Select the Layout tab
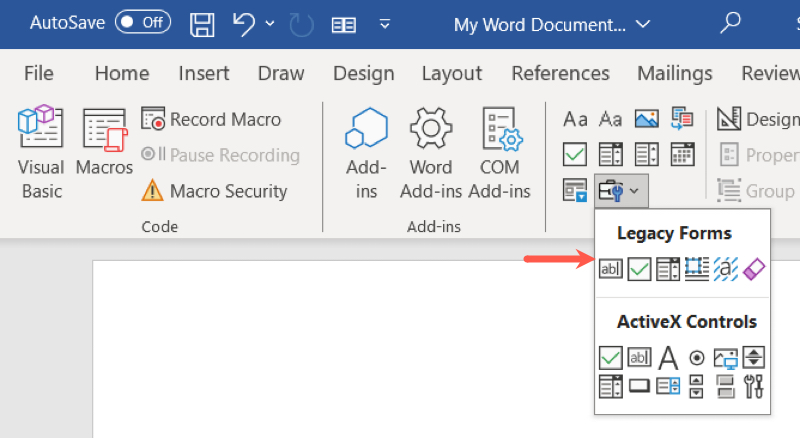Viewport: 800px width, 438px height. click(x=452, y=74)
